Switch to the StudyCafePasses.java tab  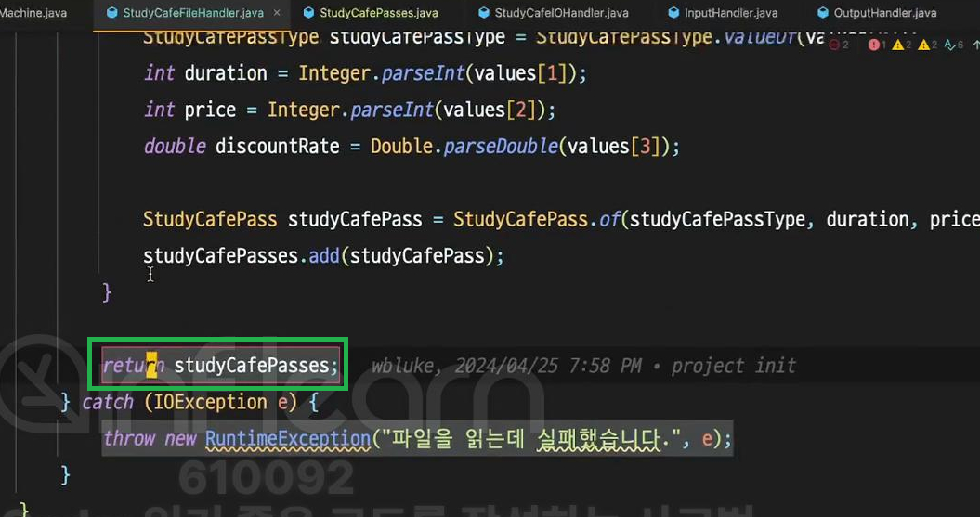(372, 12)
